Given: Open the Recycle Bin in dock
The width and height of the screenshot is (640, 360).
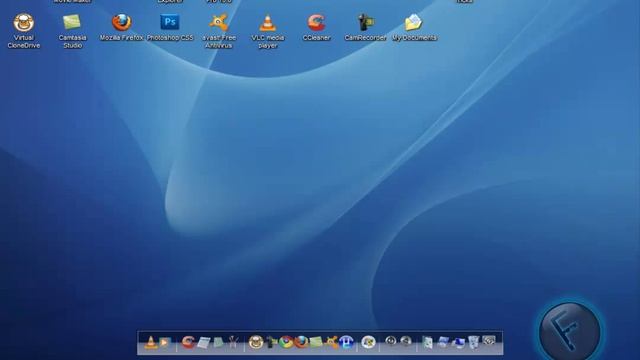Looking at the screenshot, I should (x=473, y=342).
